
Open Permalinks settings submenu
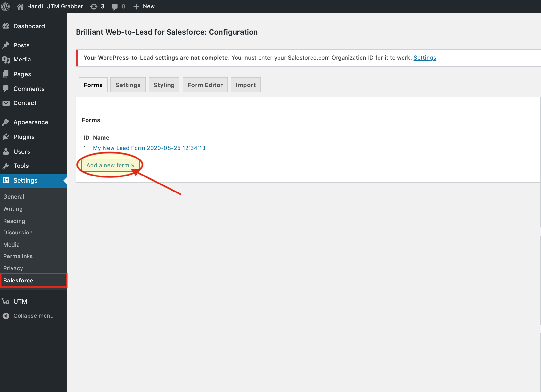(18, 256)
